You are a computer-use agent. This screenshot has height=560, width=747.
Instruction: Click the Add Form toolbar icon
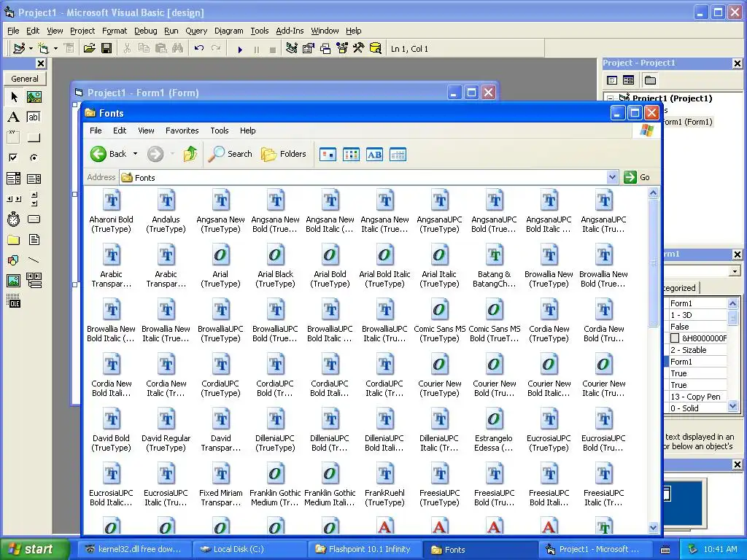[43, 49]
